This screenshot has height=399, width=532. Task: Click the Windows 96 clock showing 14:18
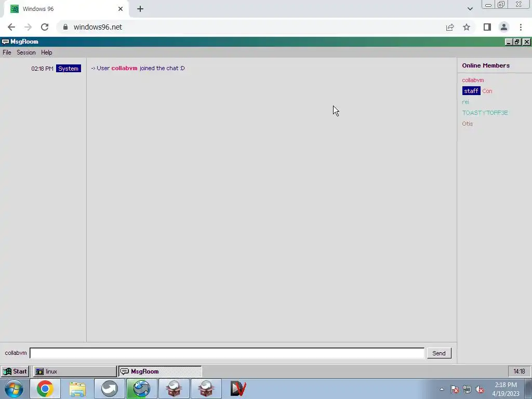(519, 371)
